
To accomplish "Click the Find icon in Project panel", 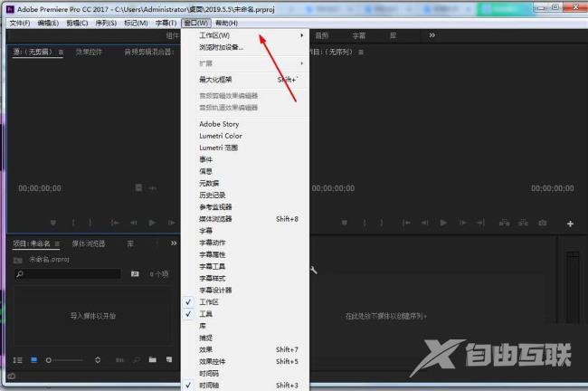I will tap(137, 360).
